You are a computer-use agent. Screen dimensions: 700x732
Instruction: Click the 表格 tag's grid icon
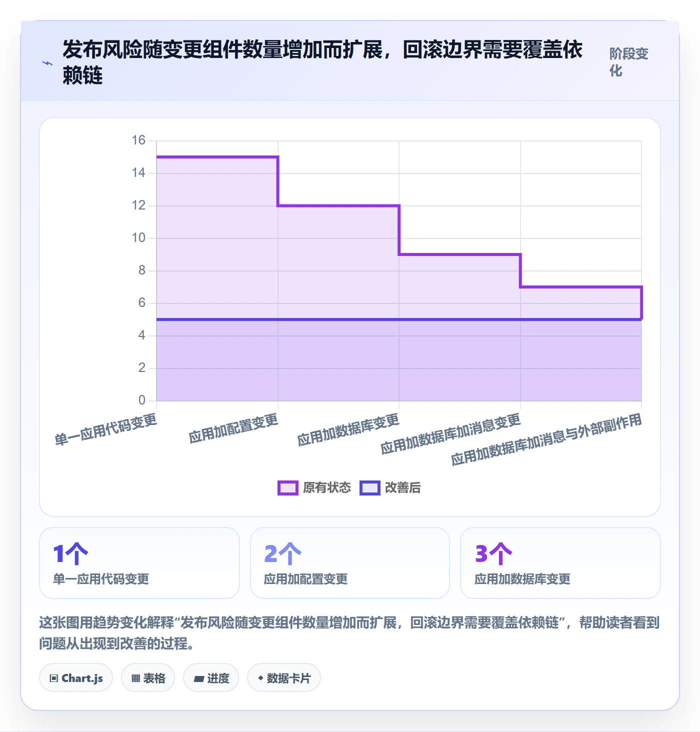click(x=135, y=678)
